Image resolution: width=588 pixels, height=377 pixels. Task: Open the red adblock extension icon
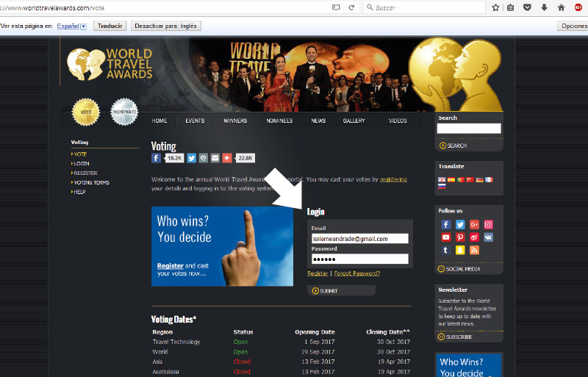click(578, 7)
